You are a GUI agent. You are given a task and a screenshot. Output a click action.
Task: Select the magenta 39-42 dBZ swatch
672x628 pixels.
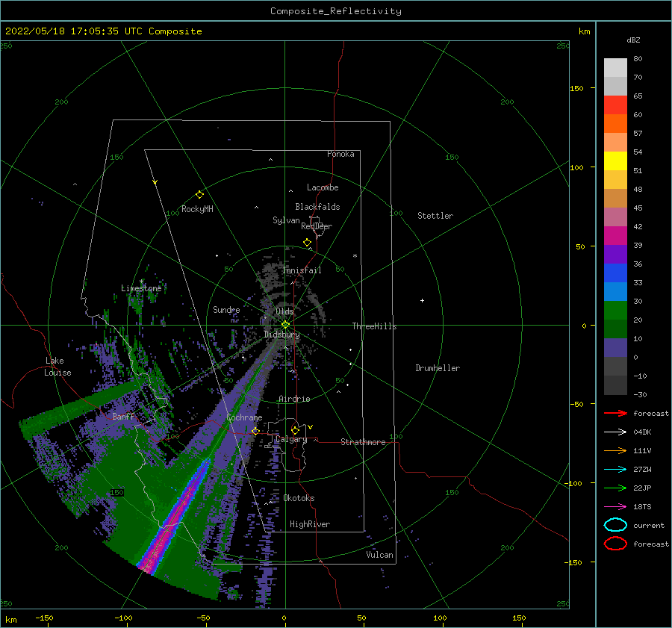click(615, 236)
